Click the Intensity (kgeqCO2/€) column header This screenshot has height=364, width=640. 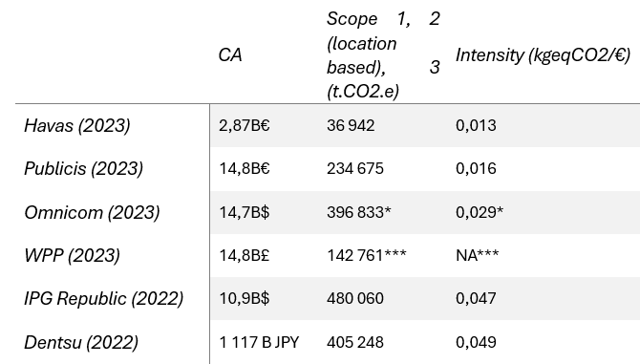pos(544,55)
